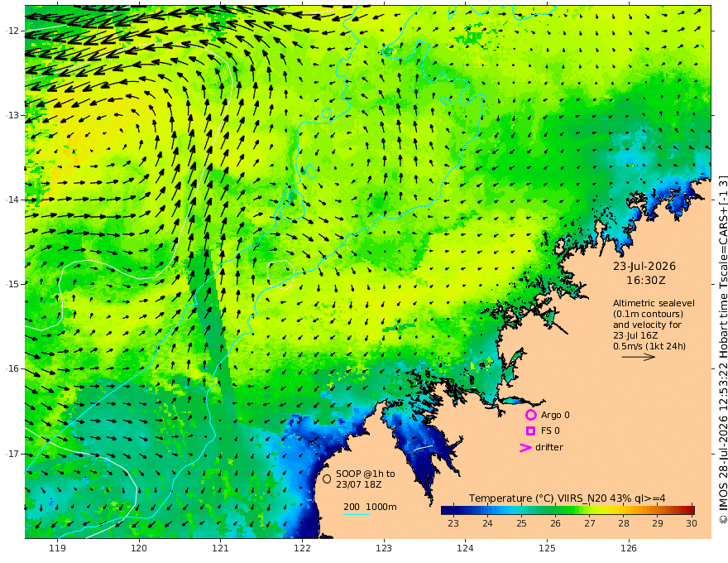The image size is (728, 563).
Task: Click the '23/07 18Z' label
Action: pos(359,484)
